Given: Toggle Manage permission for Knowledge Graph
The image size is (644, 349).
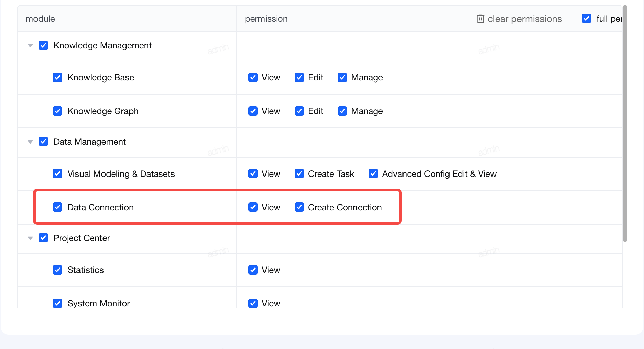Looking at the screenshot, I should pyautogui.click(x=342, y=111).
